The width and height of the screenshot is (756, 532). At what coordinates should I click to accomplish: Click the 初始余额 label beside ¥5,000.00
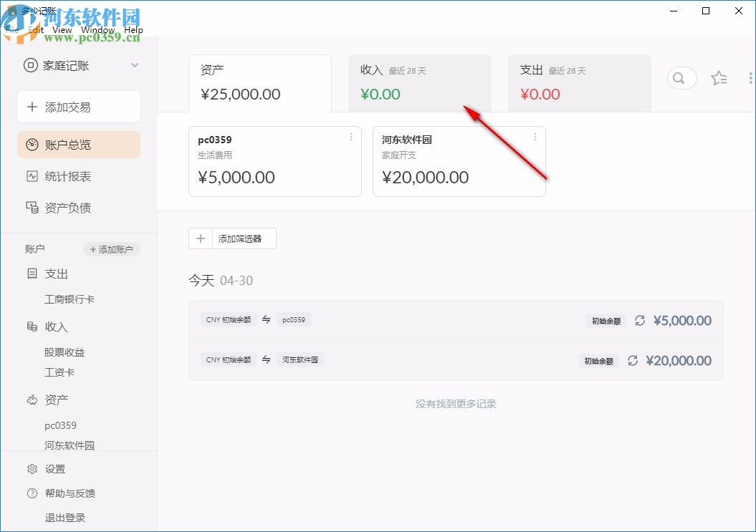pyautogui.click(x=606, y=321)
